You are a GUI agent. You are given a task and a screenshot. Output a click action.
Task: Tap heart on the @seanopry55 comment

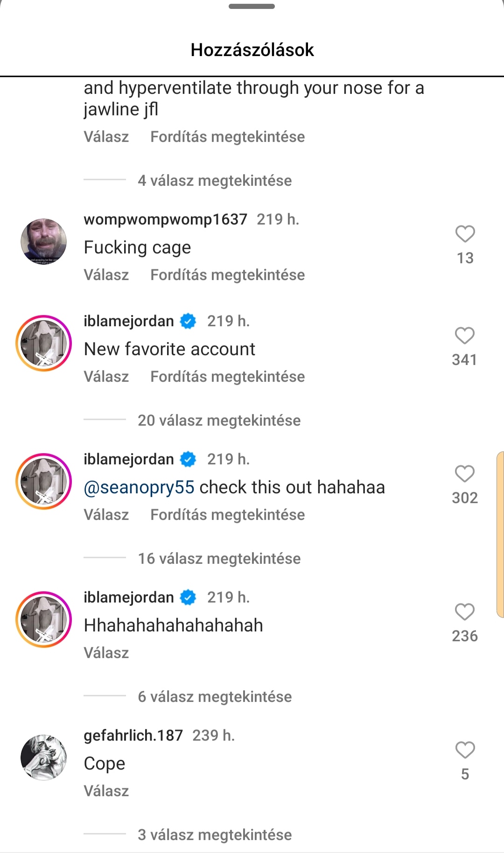click(x=465, y=474)
